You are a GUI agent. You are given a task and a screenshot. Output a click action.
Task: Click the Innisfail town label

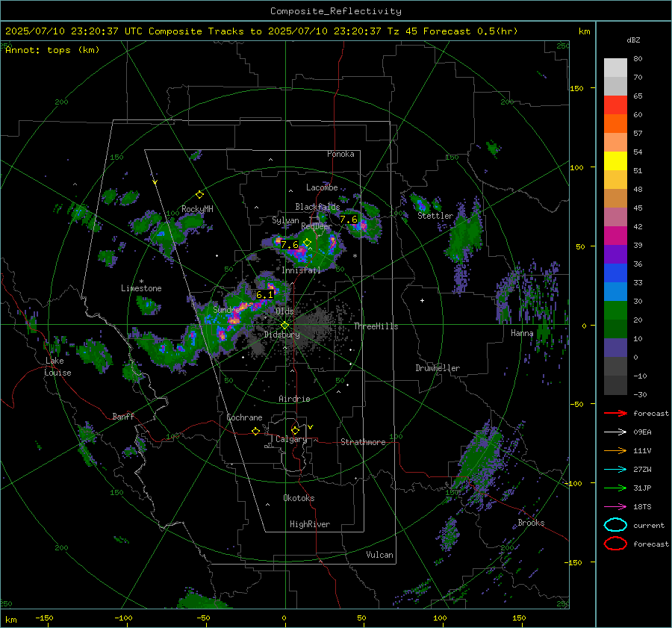click(302, 270)
